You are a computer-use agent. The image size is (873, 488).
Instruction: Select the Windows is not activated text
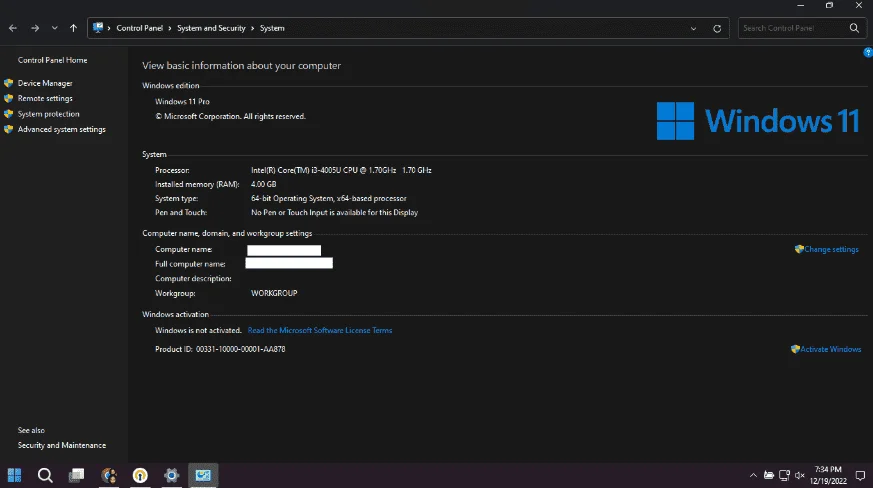click(198, 330)
